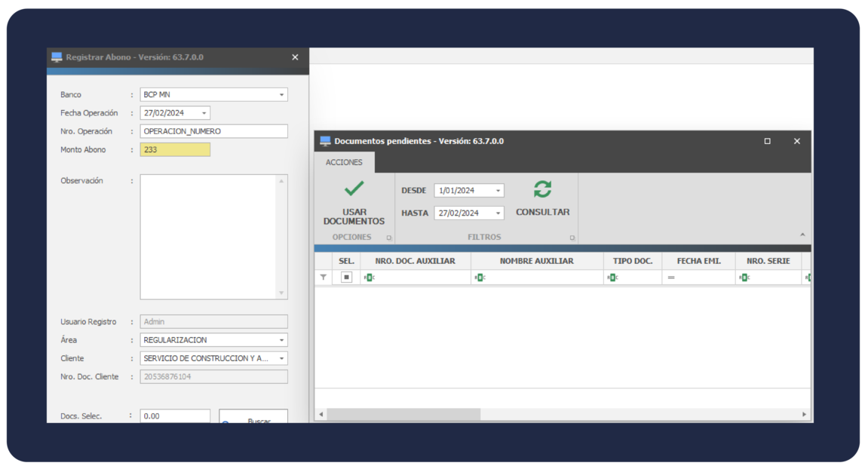The width and height of the screenshot is (868, 472).
Task: Expand the Fecha Operación date picker
Action: (x=204, y=113)
